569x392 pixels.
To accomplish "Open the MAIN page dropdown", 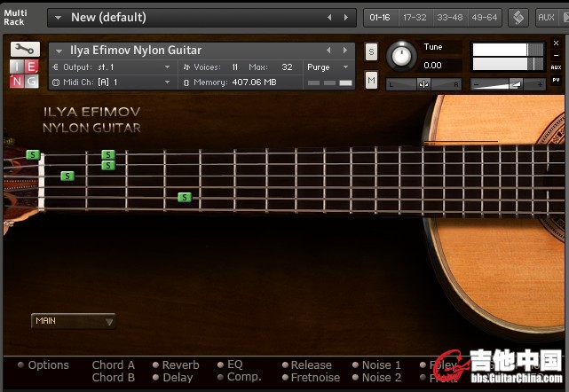I will [74, 321].
